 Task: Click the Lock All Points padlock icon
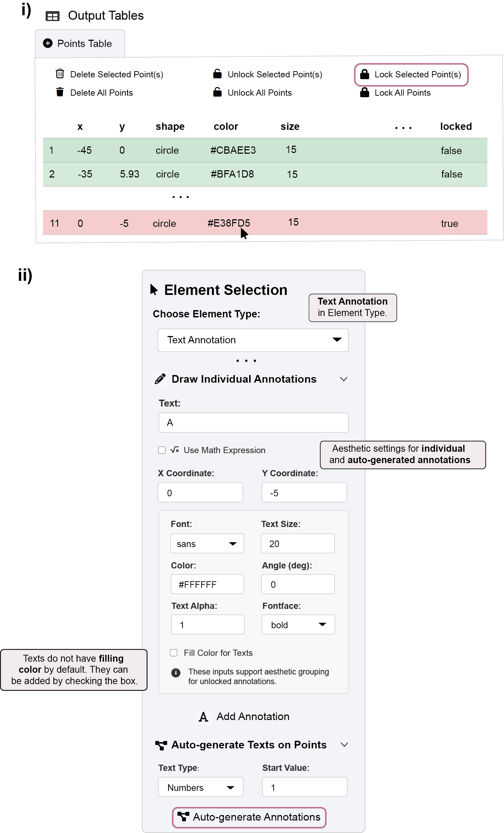pyautogui.click(x=365, y=92)
